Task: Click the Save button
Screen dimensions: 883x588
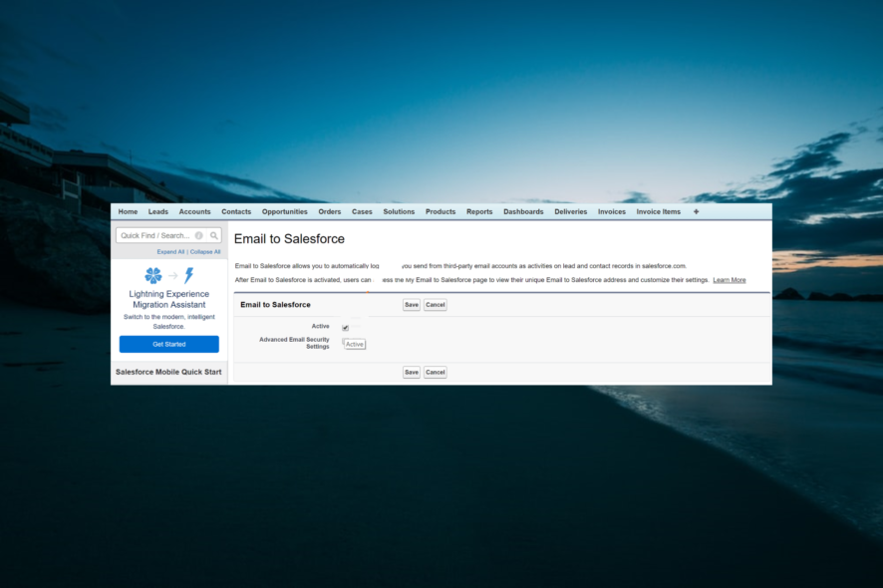Action: (x=412, y=304)
